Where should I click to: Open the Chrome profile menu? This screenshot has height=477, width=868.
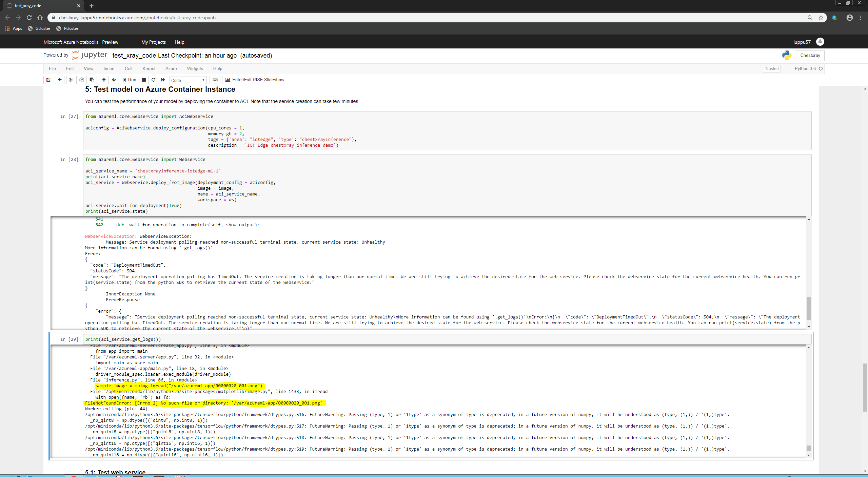(850, 18)
